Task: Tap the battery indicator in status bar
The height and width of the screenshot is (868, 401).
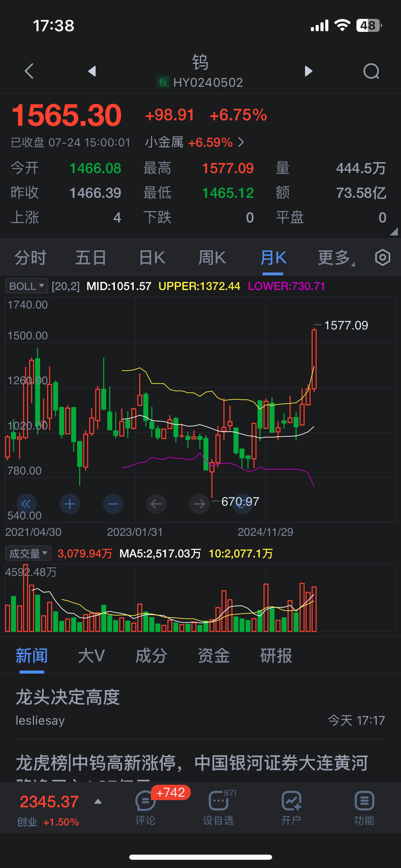Action: (369, 25)
